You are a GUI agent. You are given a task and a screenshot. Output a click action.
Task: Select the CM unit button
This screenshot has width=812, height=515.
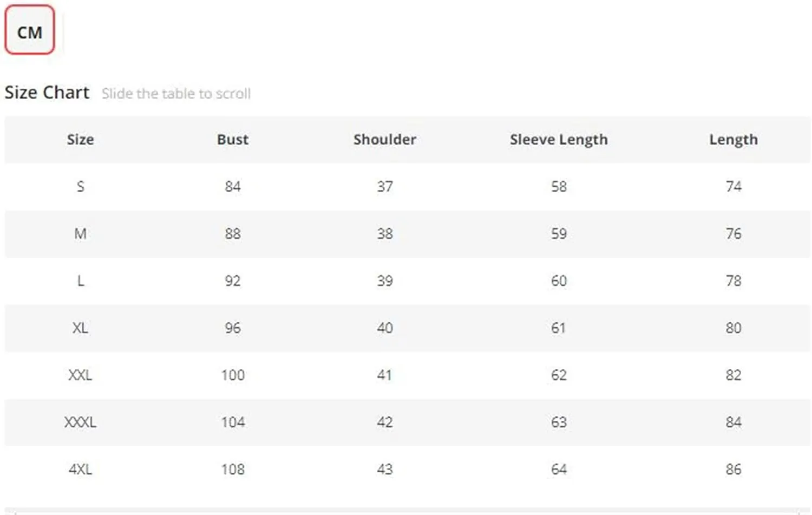(30, 30)
